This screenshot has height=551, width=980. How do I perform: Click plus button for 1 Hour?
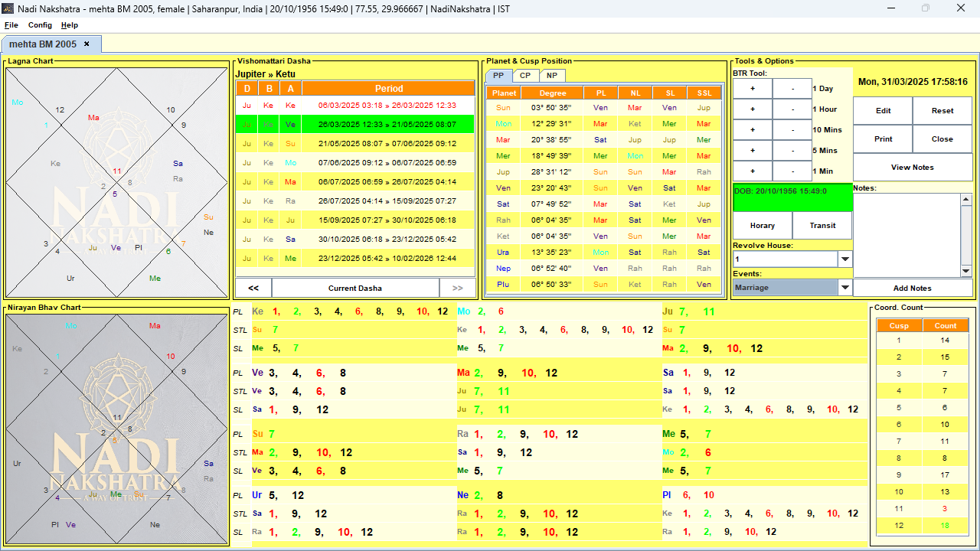pyautogui.click(x=753, y=109)
